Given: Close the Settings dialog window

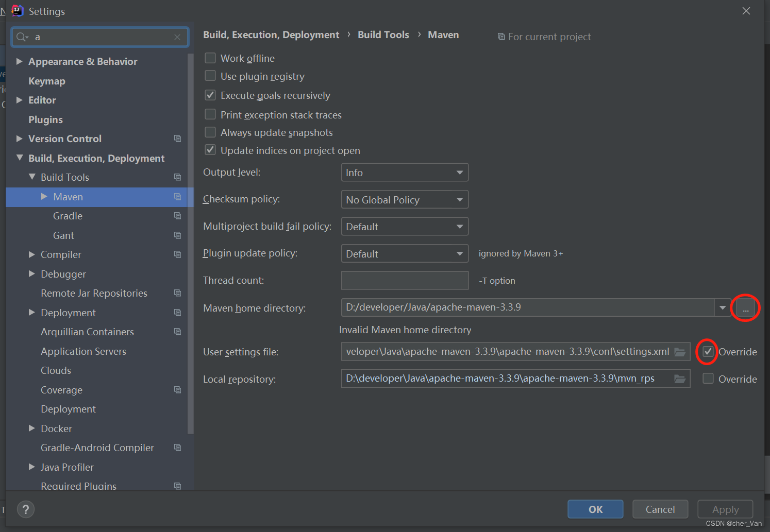Looking at the screenshot, I should [x=746, y=11].
